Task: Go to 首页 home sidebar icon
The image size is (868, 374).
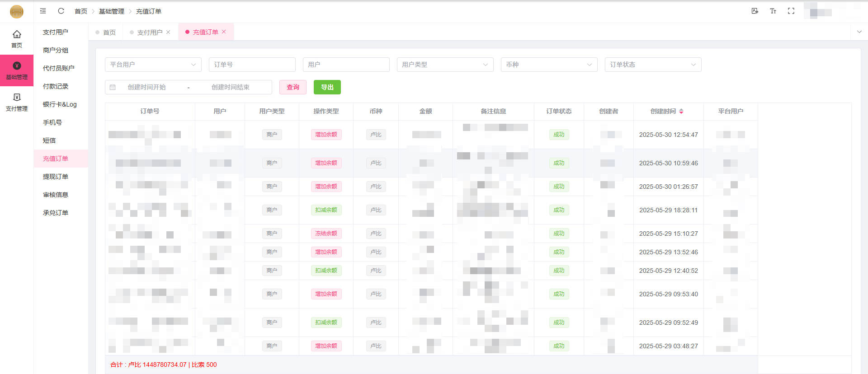Action: [x=17, y=39]
